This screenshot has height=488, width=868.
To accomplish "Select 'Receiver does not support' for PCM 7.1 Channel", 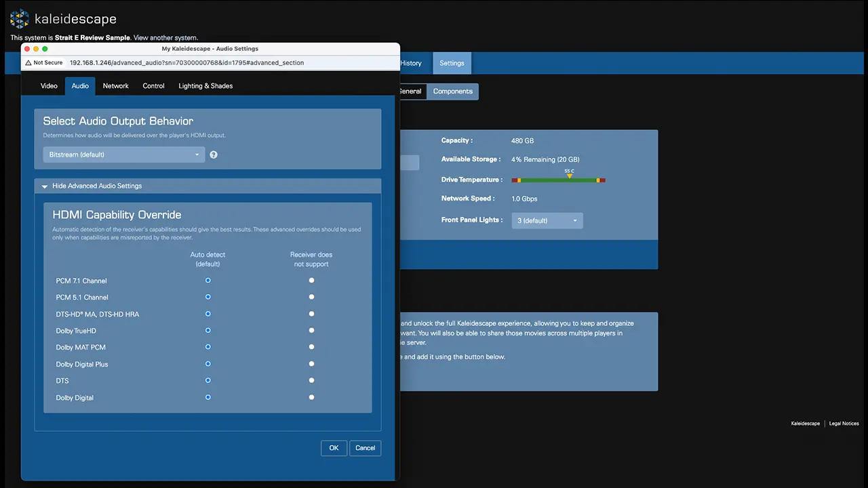I will pyautogui.click(x=311, y=280).
